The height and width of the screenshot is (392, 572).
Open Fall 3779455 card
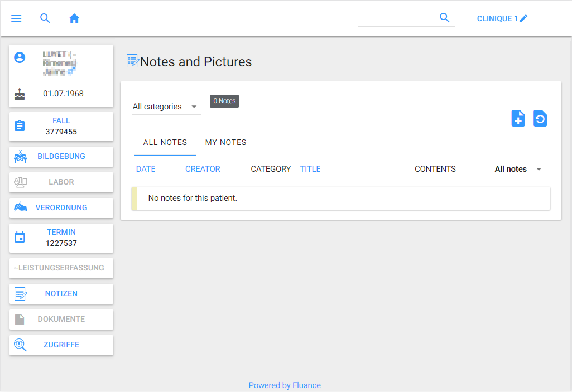tap(61, 127)
